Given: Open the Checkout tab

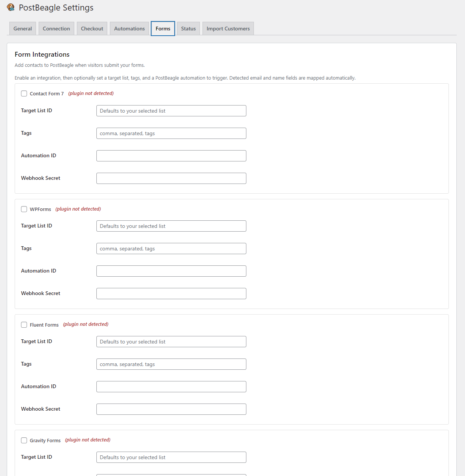Looking at the screenshot, I should 92,29.
